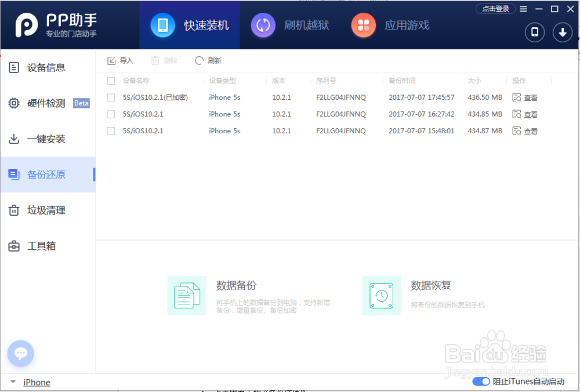
Task: Switch to the 刷机越狱 tab
Action: click(290, 25)
